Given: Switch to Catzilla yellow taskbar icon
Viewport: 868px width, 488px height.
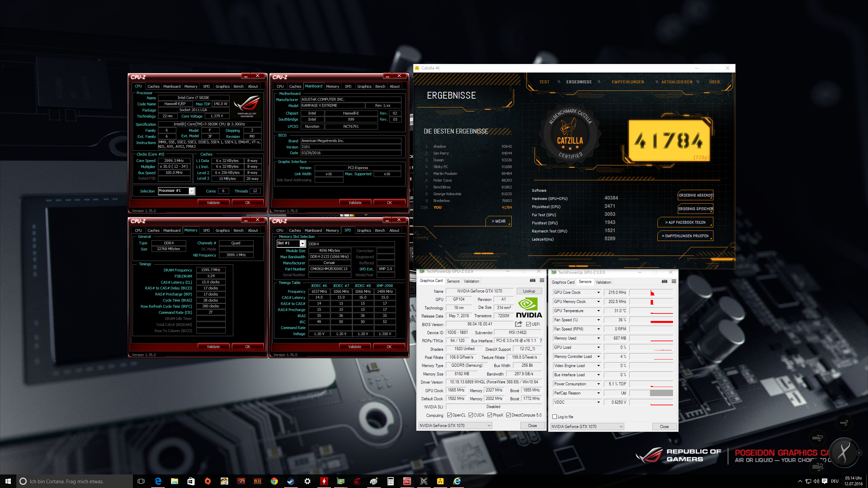Looking at the screenshot, I should pyautogui.click(x=440, y=481).
